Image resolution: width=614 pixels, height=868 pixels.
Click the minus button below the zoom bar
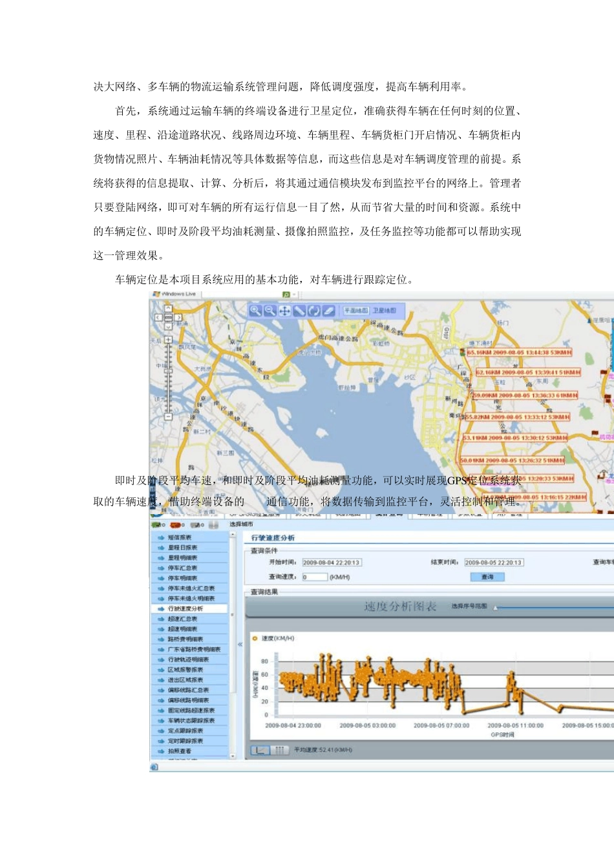(x=168, y=417)
